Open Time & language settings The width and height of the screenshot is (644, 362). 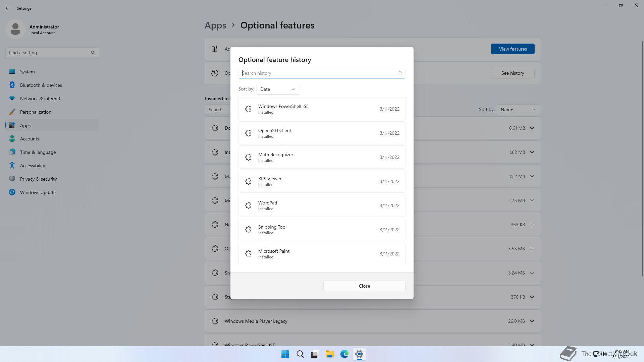pos(52,152)
